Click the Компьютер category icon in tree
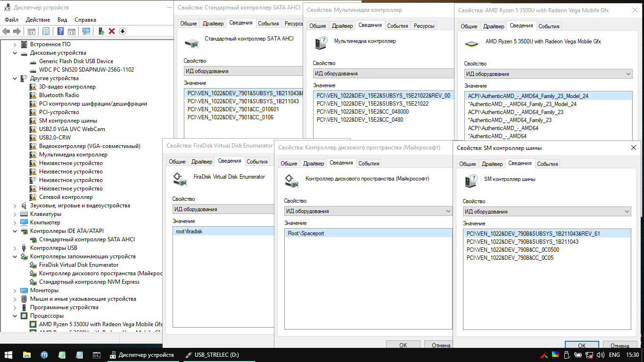 click(24, 222)
